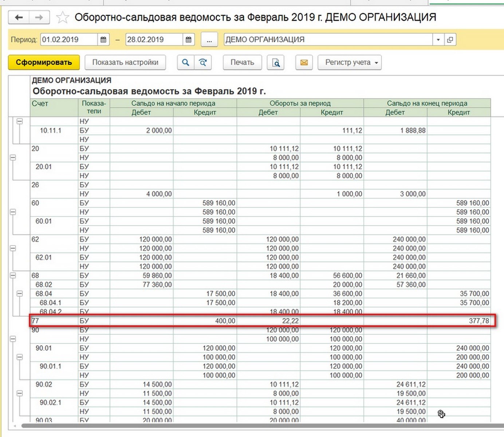Image resolution: width=504 pixels, height=437 pixels.
Task: Open print preview icon
Action: coord(276,63)
